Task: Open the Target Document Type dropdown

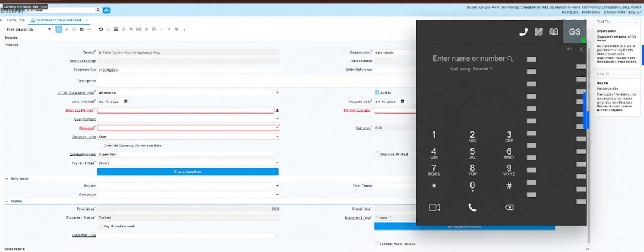Action: tap(277, 93)
